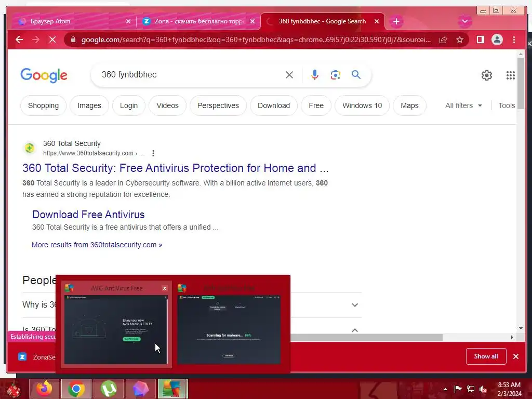Filter results by Images
The height and width of the screenshot is (399, 532).
coord(89,105)
